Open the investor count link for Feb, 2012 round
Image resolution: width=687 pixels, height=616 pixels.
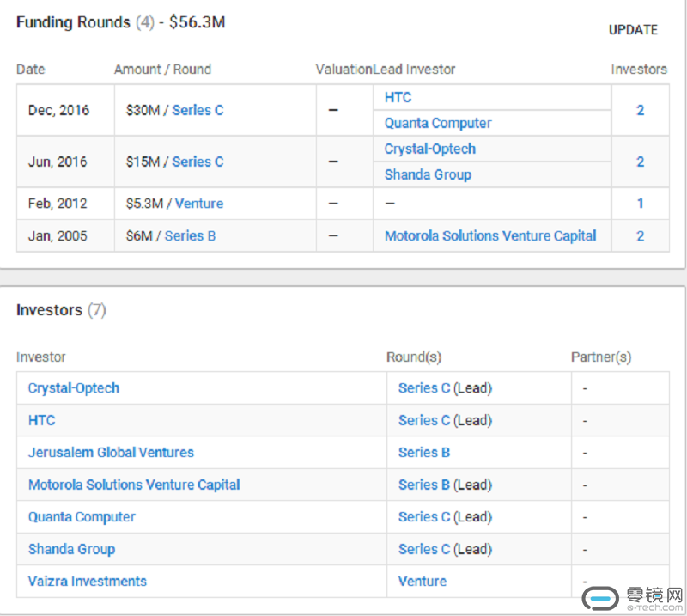640,204
